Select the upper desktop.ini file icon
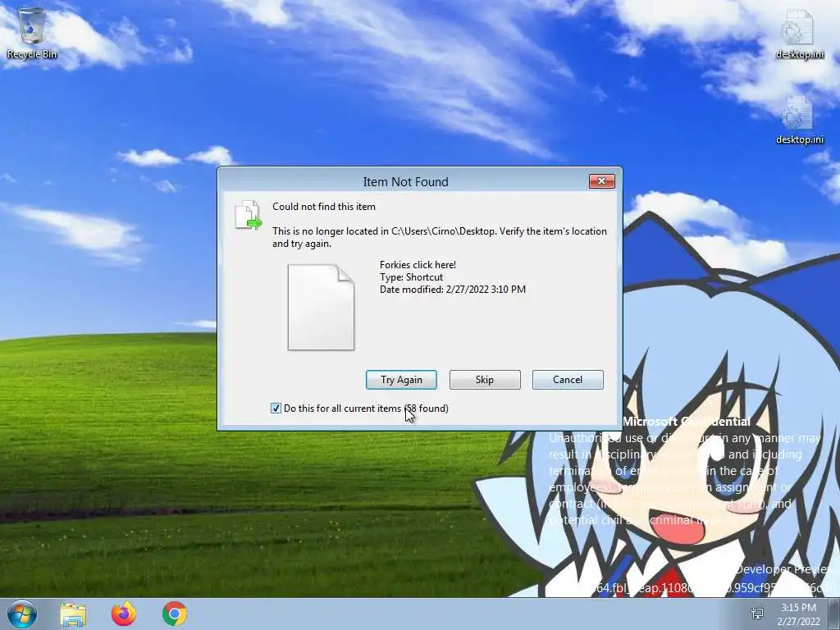 point(799,33)
